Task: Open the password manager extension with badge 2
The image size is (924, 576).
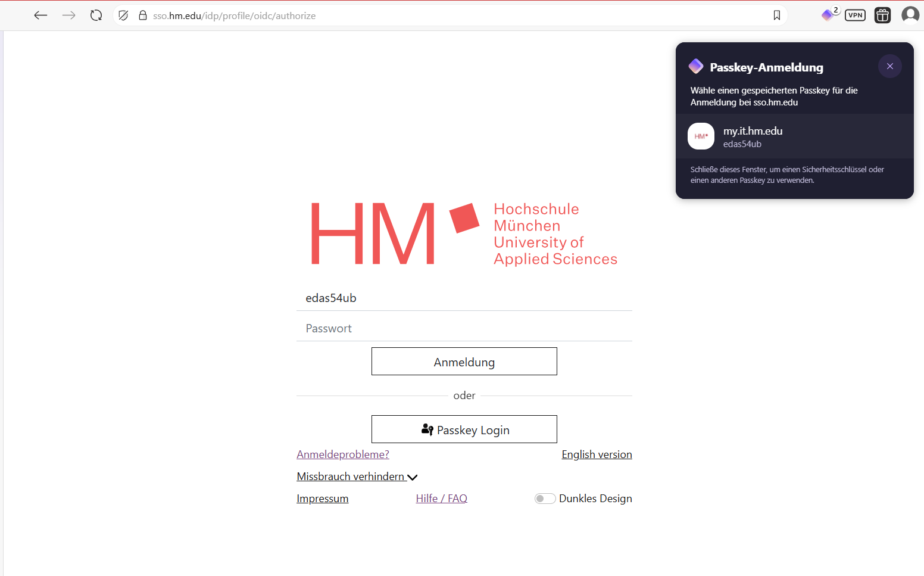Action: (828, 15)
